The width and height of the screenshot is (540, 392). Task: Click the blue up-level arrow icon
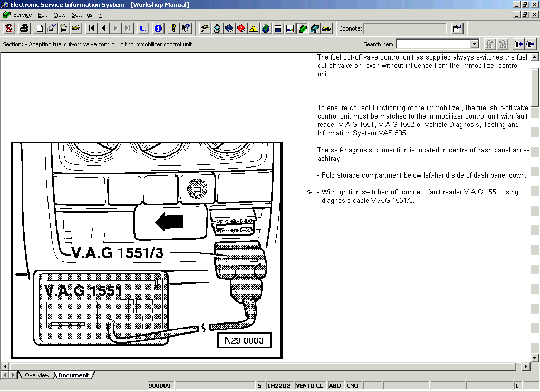coord(142,28)
